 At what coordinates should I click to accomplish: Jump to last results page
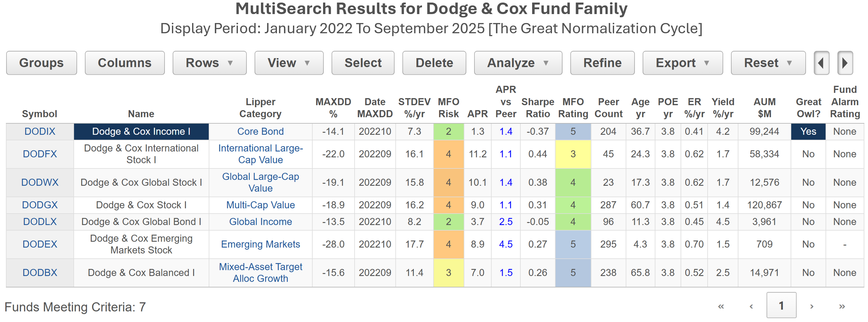(842, 306)
